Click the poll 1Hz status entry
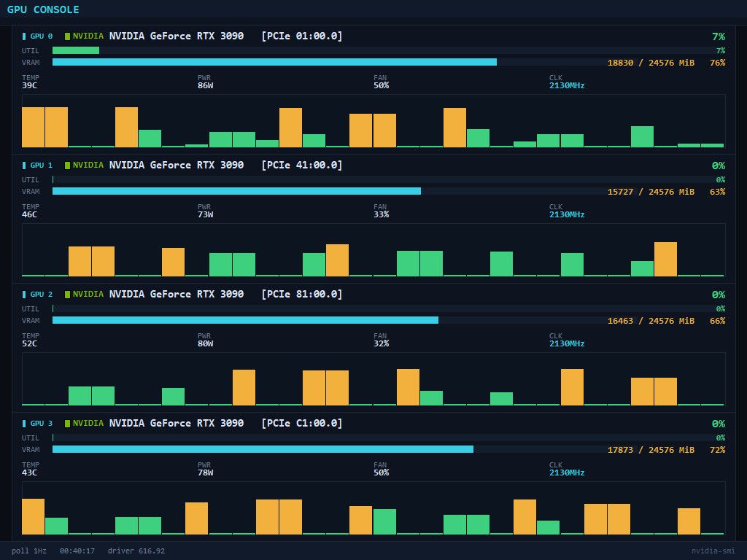The width and height of the screenshot is (747, 560). pos(29,551)
